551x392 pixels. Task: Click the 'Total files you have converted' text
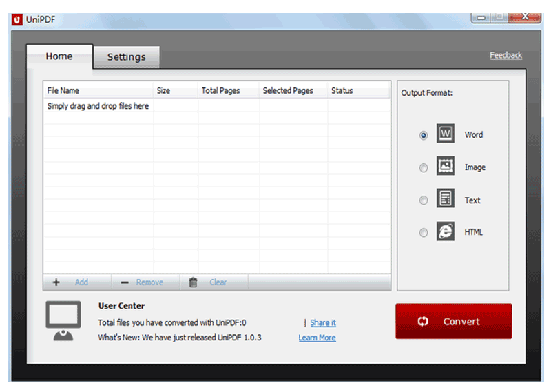(x=171, y=322)
